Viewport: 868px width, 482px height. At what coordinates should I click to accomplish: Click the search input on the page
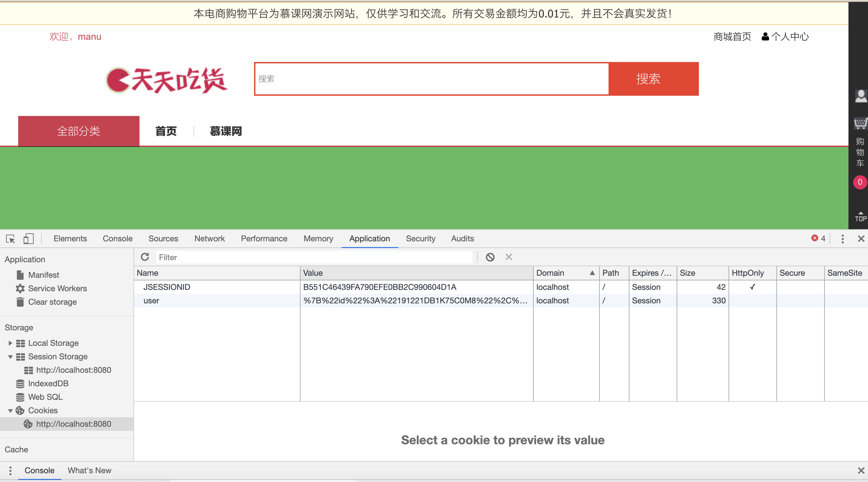coord(432,79)
